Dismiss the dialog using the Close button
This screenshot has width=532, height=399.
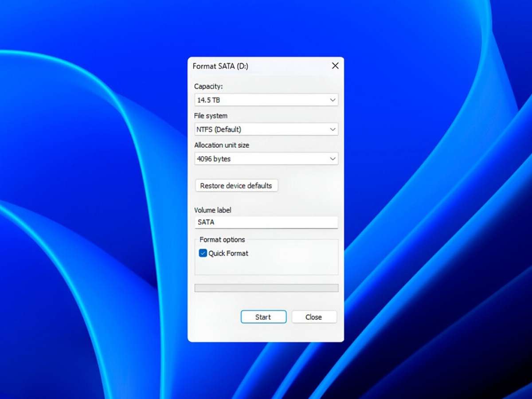point(314,317)
